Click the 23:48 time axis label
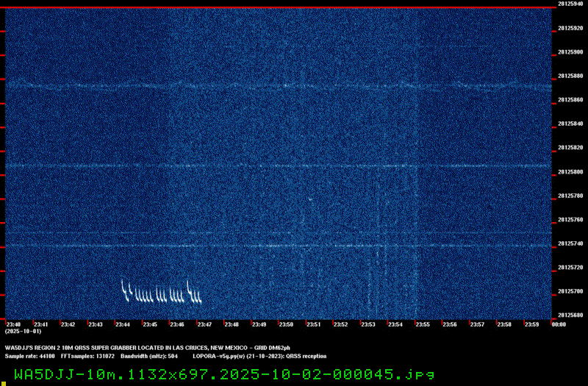This screenshot has width=588, height=386. 232,324
